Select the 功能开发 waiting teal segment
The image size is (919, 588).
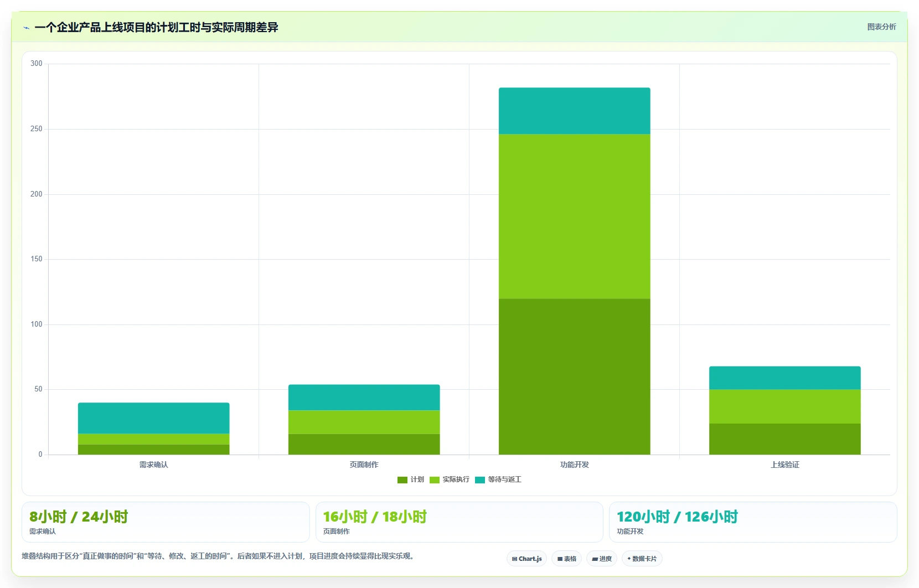coord(575,111)
